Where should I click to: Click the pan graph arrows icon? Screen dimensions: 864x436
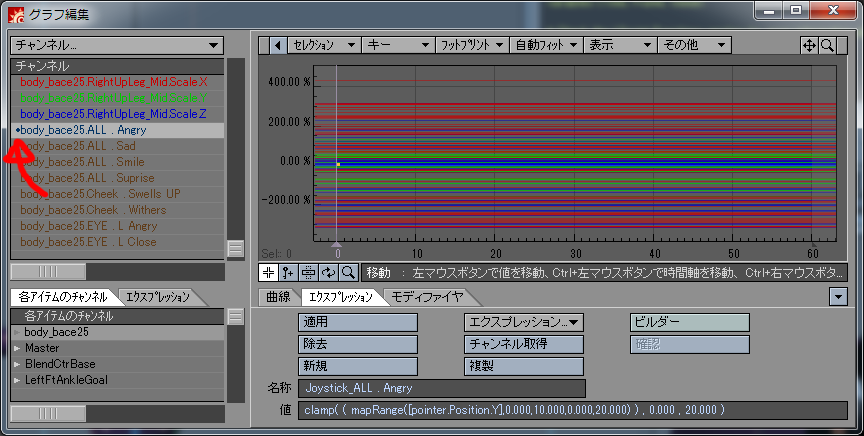[x=809, y=45]
